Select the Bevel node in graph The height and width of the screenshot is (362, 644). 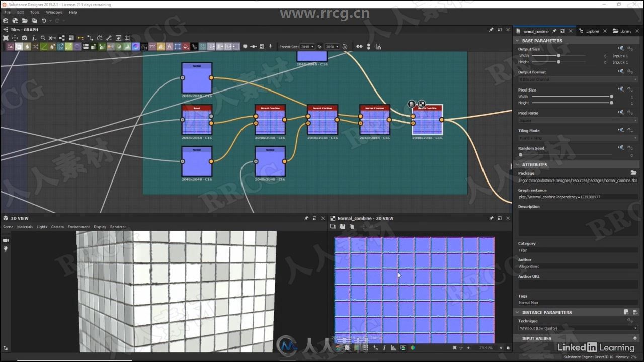(197, 120)
